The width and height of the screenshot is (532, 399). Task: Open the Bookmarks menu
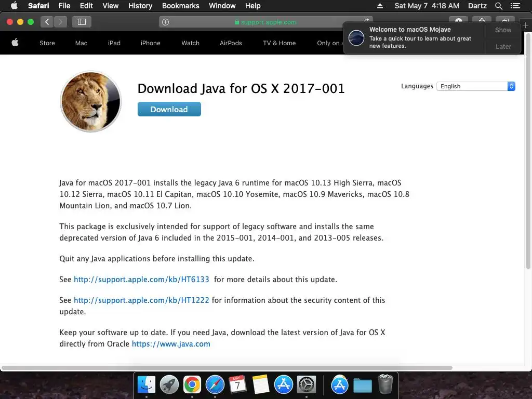tap(180, 6)
